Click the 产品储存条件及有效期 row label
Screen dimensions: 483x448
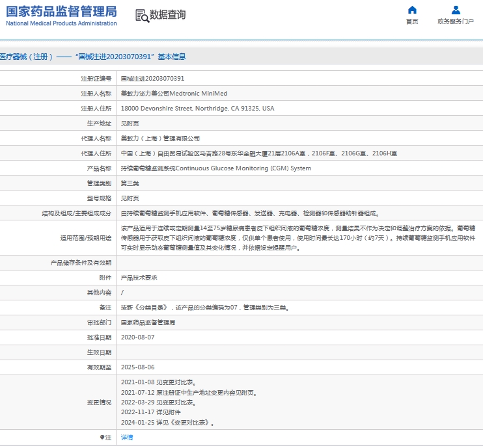(x=81, y=263)
